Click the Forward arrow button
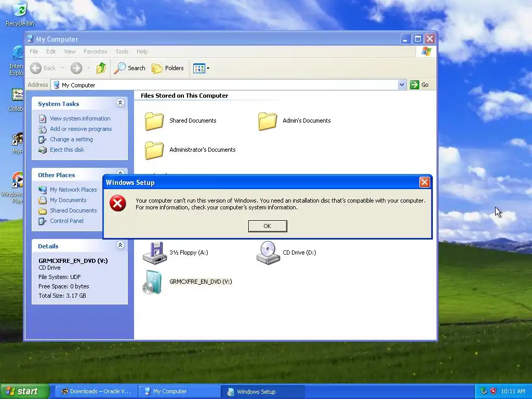Screen dimensions: 532x399 (76, 68)
